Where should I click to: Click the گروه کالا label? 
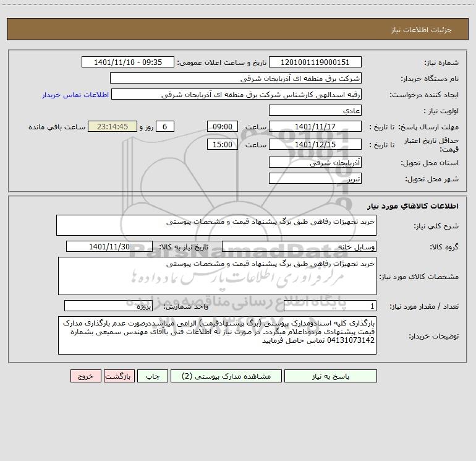444,247
